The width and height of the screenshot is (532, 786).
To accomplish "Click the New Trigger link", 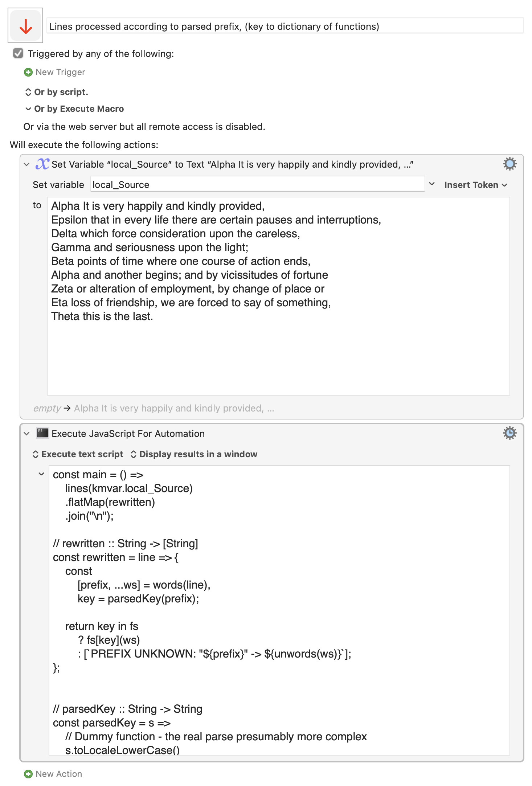I will [60, 72].
